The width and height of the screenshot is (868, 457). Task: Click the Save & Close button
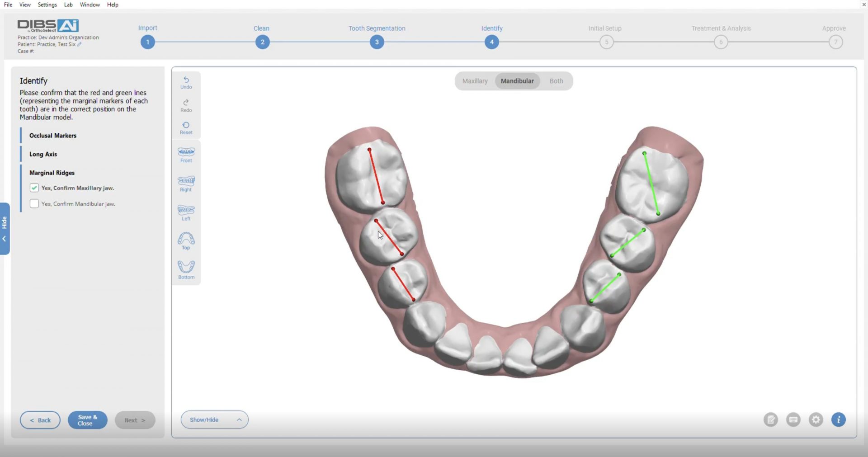pyautogui.click(x=87, y=420)
